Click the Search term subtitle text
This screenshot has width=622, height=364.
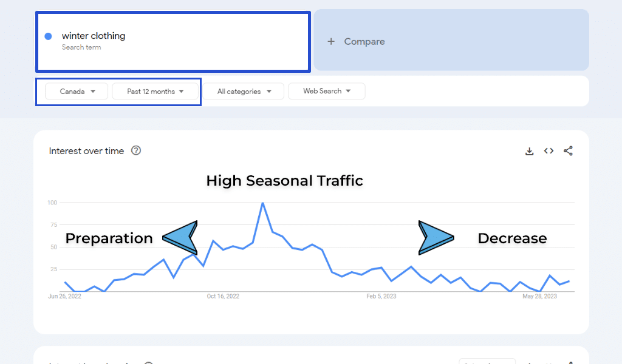click(81, 47)
